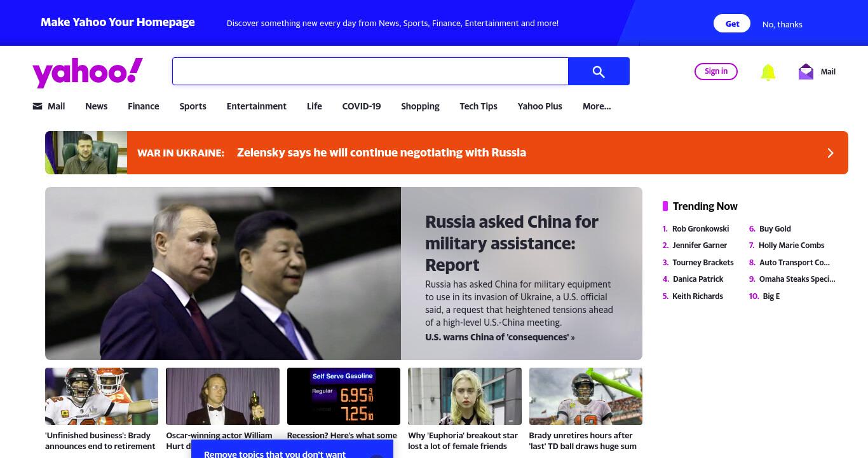Image resolution: width=868 pixels, height=458 pixels.
Task: Select trending topic Rob Gronkowski
Action: click(x=700, y=228)
